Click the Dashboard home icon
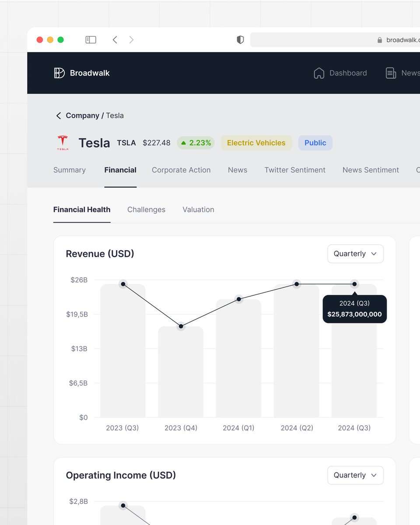 (x=319, y=73)
